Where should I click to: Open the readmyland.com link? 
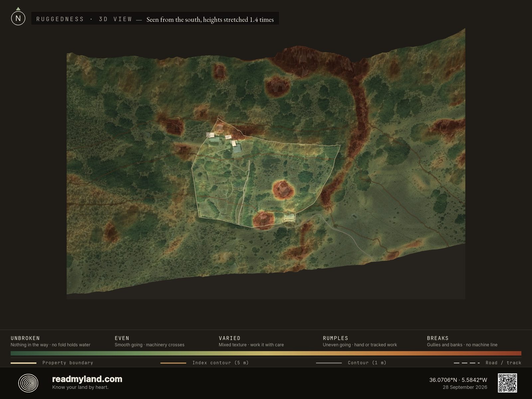click(87, 379)
